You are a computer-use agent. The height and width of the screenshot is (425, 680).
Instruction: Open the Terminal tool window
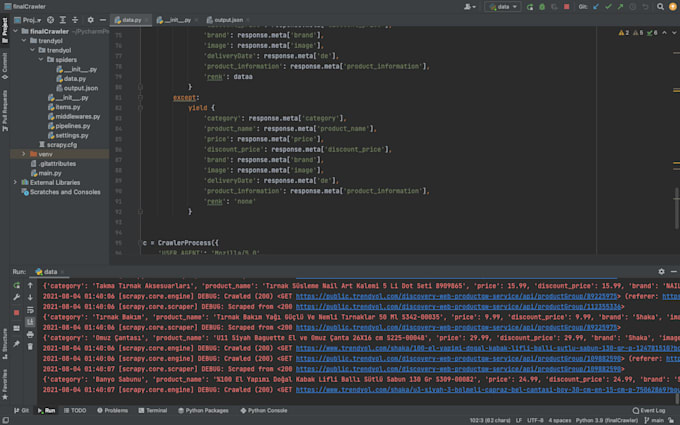pyautogui.click(x=153, y=410)
